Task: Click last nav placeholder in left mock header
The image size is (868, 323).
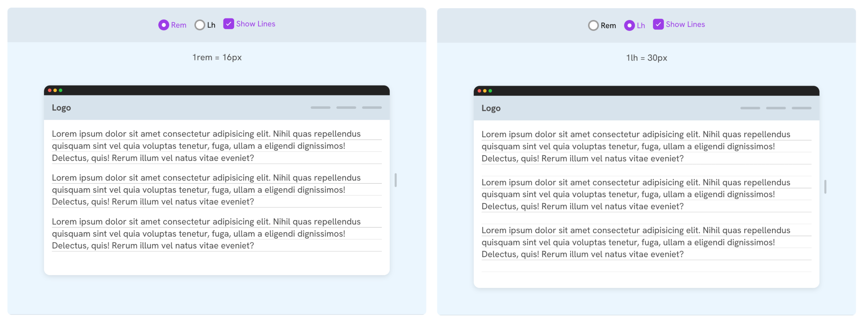Action: coord(372,108)
